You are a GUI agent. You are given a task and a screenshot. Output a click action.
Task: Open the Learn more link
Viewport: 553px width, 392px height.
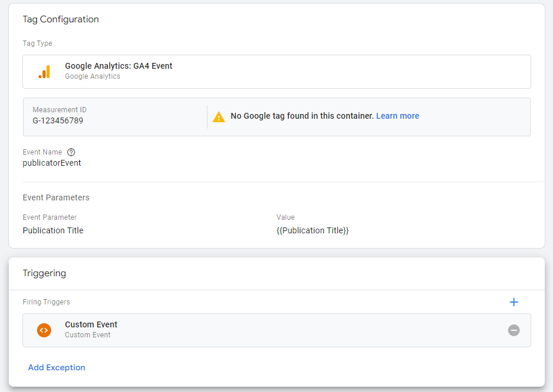(x=397, y=116)
